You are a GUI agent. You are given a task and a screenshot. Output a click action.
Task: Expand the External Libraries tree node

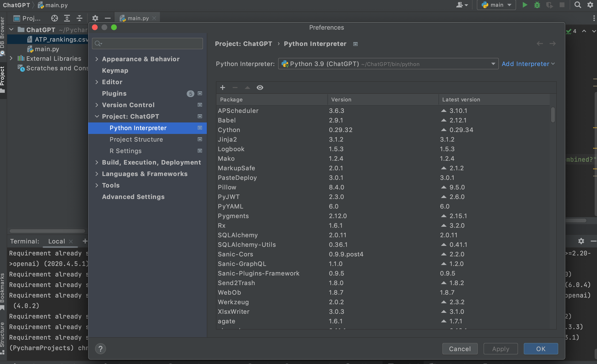coord(11,59)
